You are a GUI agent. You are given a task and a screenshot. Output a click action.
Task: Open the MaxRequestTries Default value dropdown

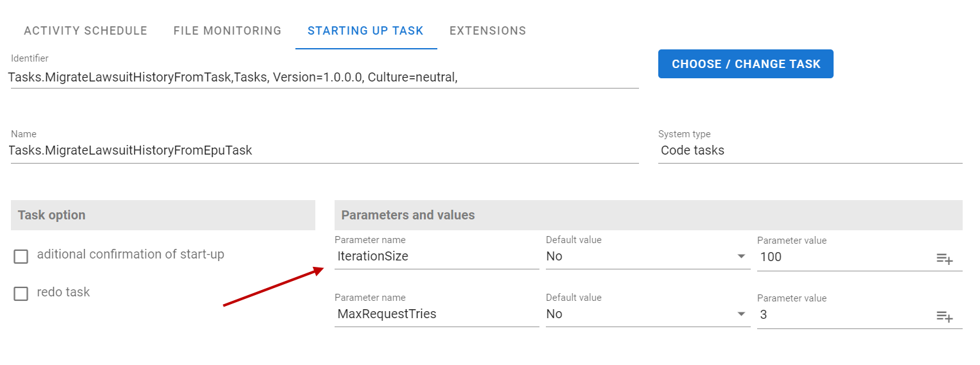point(648,314)
